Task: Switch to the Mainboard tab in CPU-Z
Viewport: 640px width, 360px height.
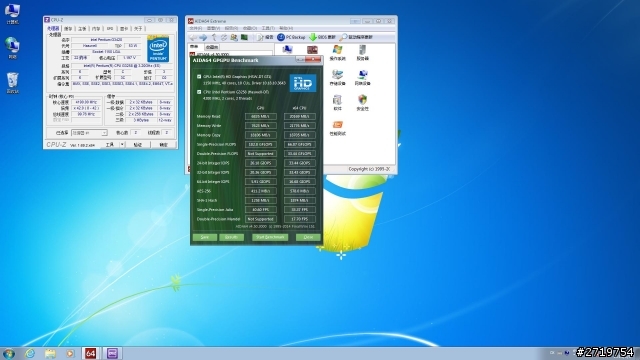Action: [82, 29]
